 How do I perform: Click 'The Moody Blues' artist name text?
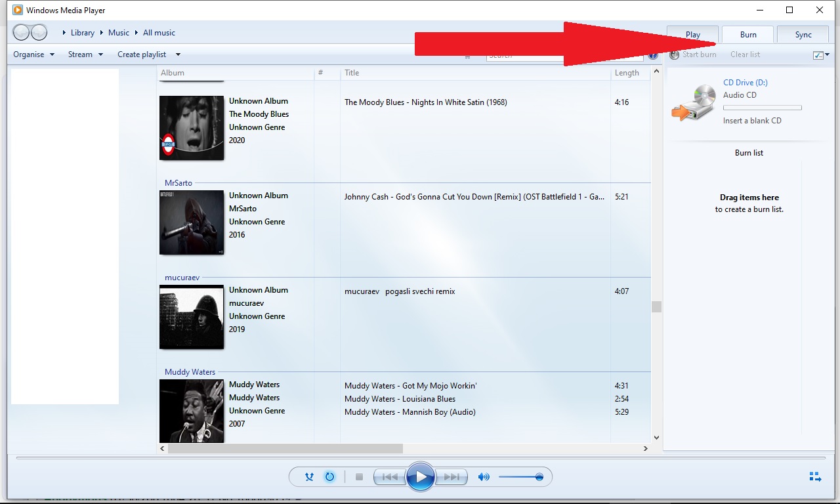pos(259,114)
